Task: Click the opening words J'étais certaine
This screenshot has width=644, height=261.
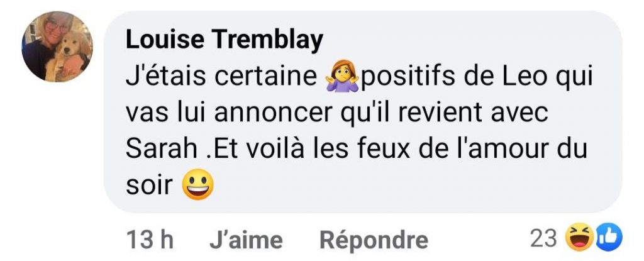Action: click(x=221, y=77)
